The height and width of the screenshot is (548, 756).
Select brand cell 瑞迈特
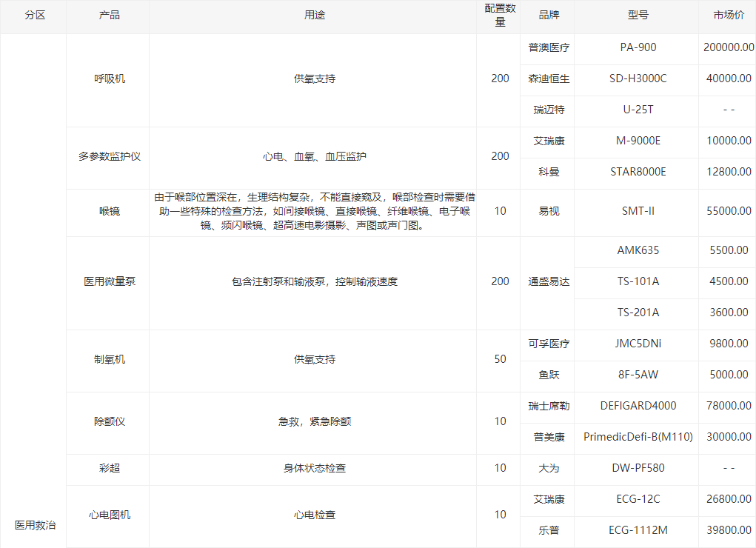coord(549,110)
